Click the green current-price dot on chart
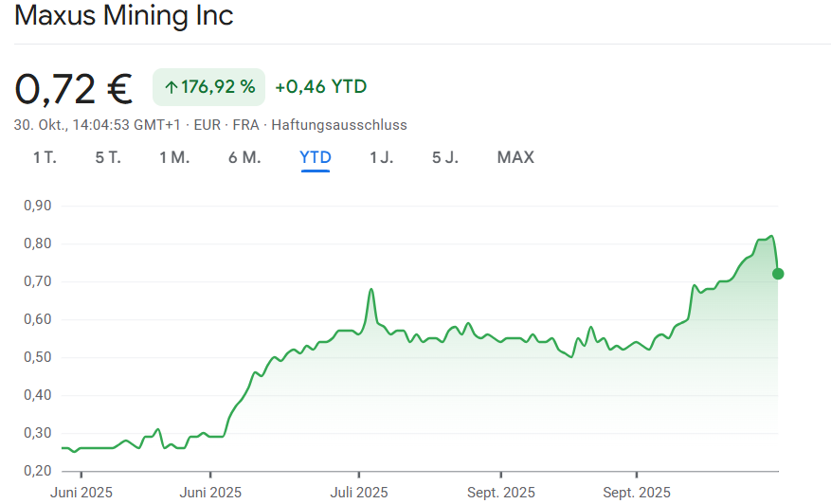Viewport: 831px width, 504px height. pyautogui.click(x=778, y=274)
